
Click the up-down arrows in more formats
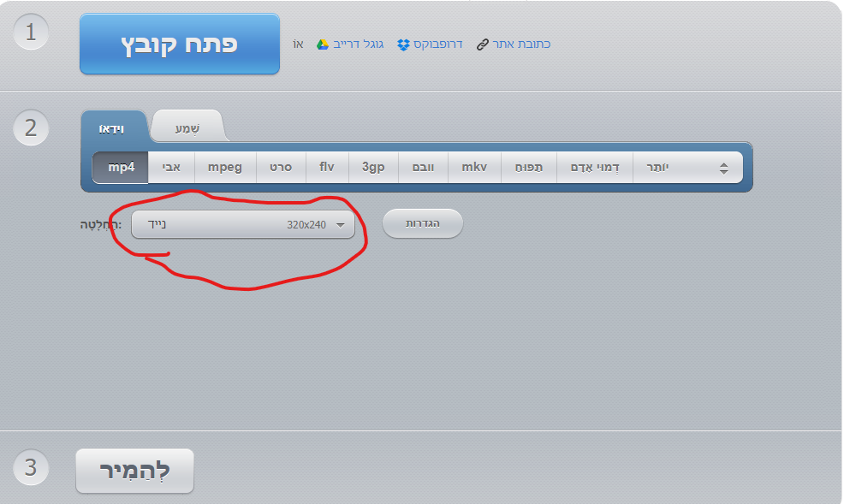[x=724, y=169]
